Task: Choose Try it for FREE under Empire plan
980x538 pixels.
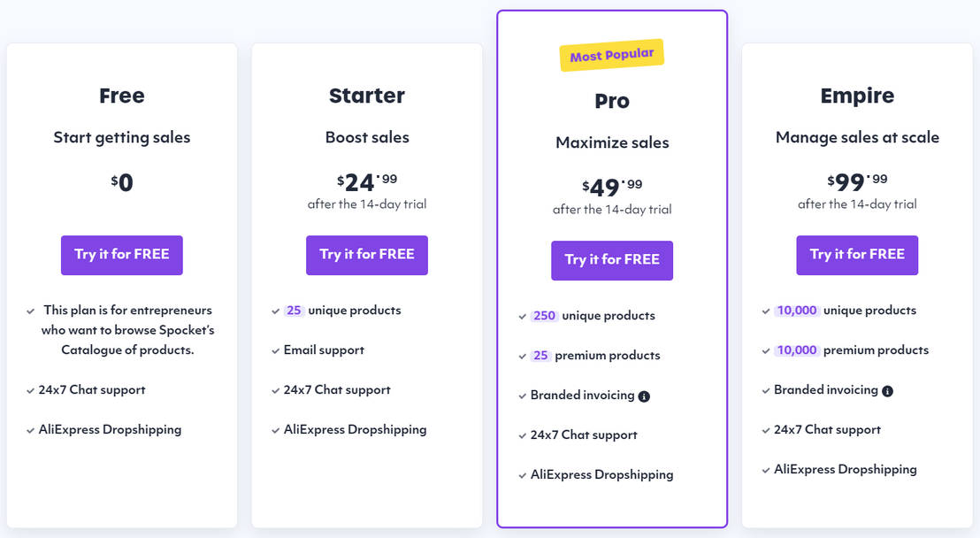Action: (857, 255)
